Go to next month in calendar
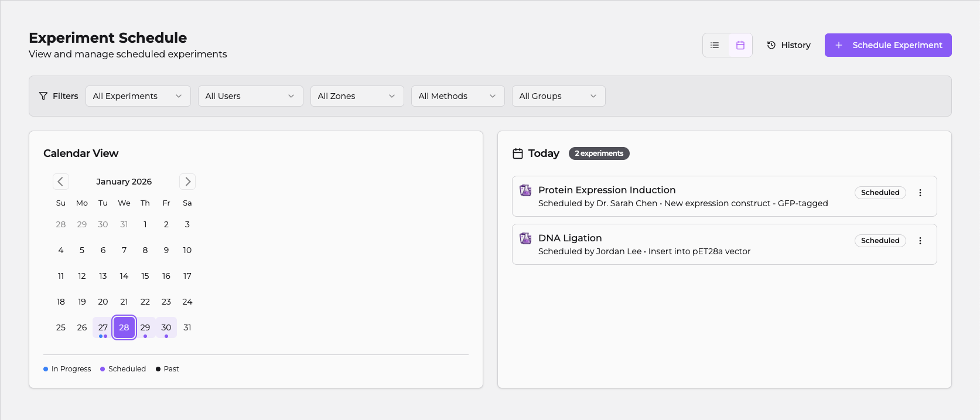The image size is (980, 420). [x=187, y=182]
